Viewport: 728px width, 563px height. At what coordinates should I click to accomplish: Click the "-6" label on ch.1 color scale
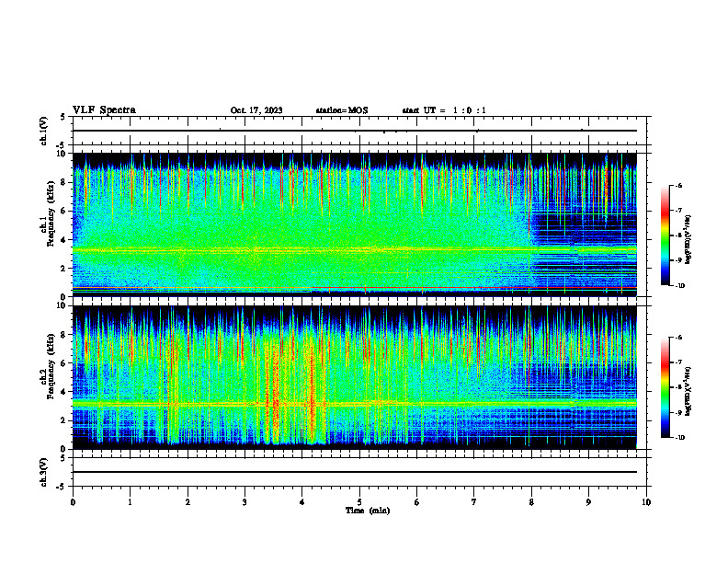point(678,186)
